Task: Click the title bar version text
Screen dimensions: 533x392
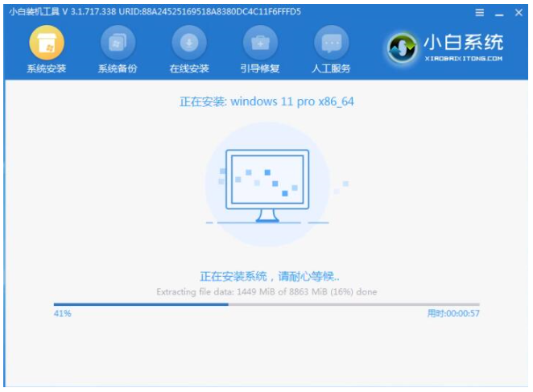Action: 155,12
